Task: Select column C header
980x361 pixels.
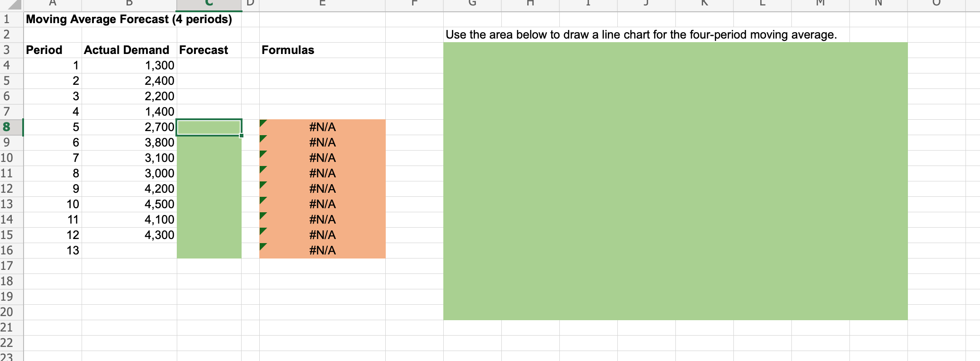Action: click(209, 4)
